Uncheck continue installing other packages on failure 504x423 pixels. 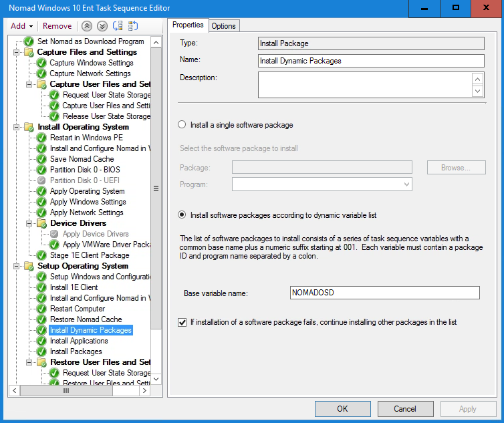coord(182,322)
